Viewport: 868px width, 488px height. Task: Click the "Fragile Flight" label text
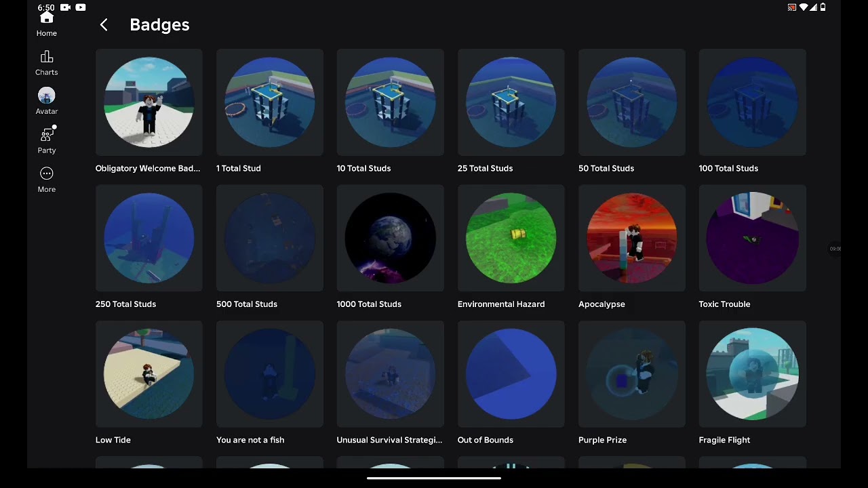coord(724,440)
